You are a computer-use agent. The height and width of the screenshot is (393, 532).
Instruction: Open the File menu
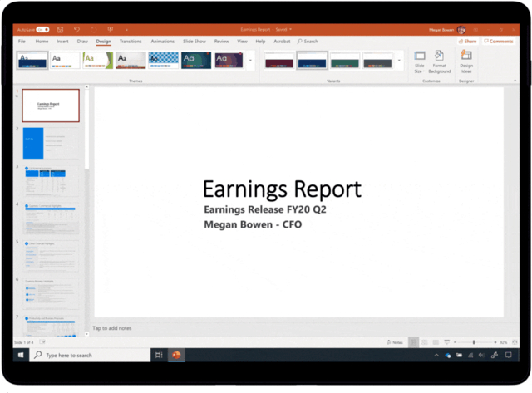point(22,41)
